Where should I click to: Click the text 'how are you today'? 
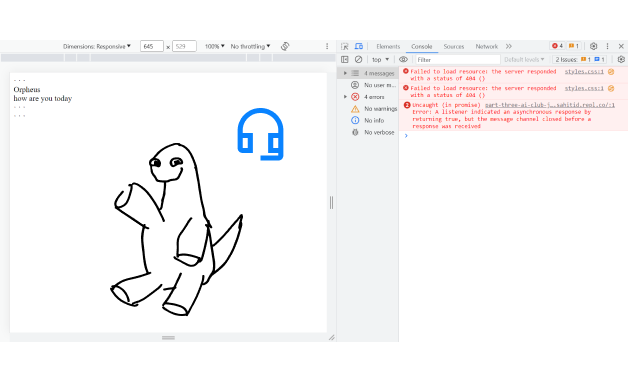(x=43, y=99)
